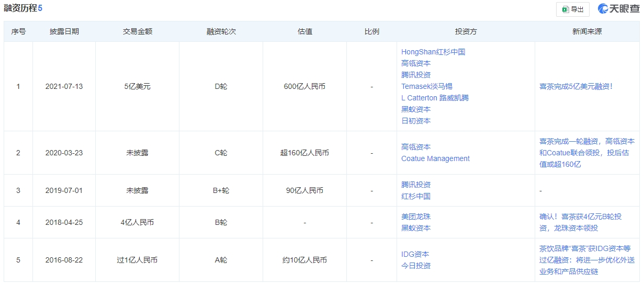
Task: Click the 序号 column header
Action: pos(18,31)
